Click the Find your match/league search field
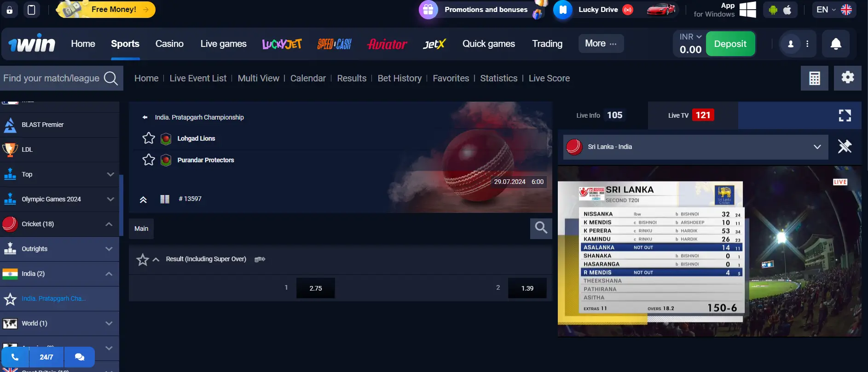 click(x=52, y=78)
